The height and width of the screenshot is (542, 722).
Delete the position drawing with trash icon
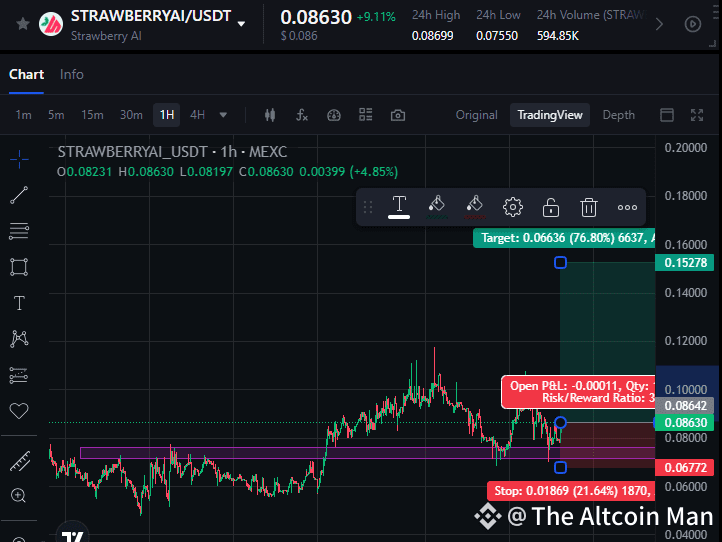[x=588, y=207]
